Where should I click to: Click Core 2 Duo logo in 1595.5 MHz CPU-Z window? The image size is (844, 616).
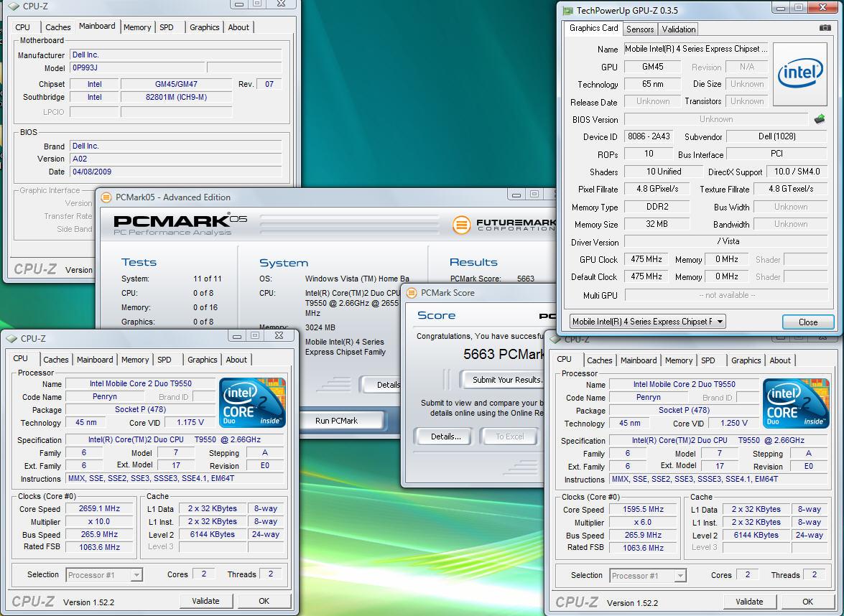pyautogui.click(x=796, y=403)
